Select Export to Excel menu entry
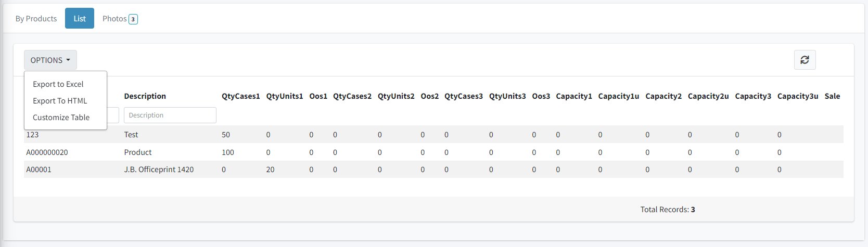The image size is (868, 247). (x=58, y=84)
